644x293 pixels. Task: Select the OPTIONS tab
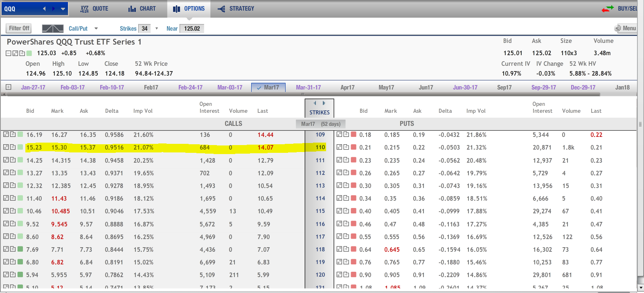pyautogui.click(x=189, y=9)
